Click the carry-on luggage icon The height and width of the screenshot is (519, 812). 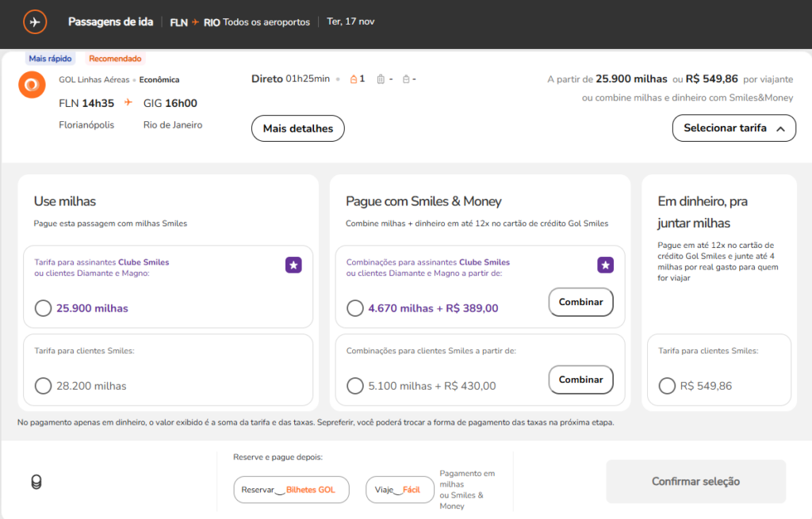coord(381,79)
